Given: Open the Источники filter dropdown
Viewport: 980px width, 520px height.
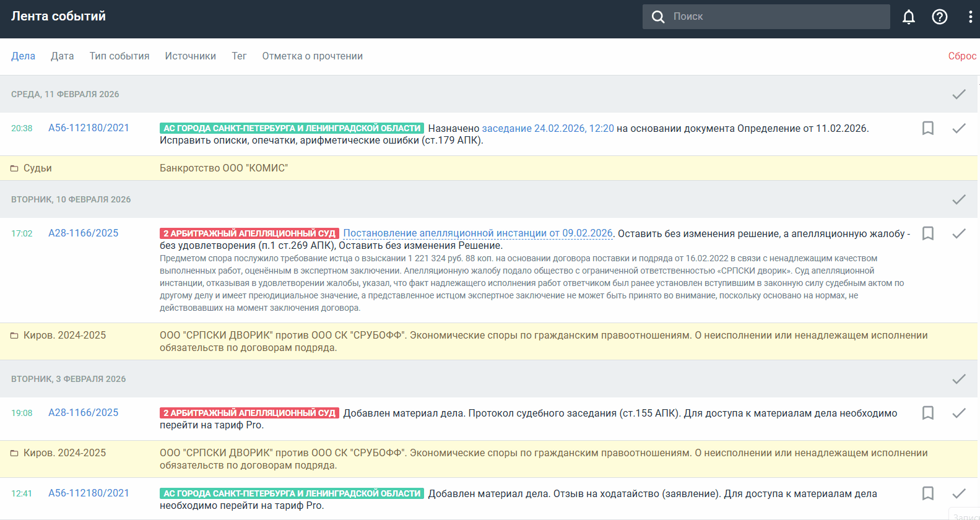Looking at the screenshot, I should point(190,56).
